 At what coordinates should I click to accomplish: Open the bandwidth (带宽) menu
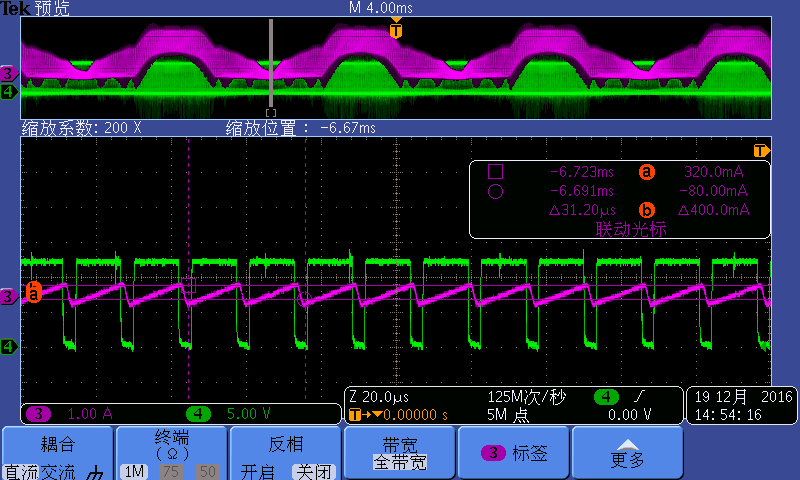(x=399, y=453)
